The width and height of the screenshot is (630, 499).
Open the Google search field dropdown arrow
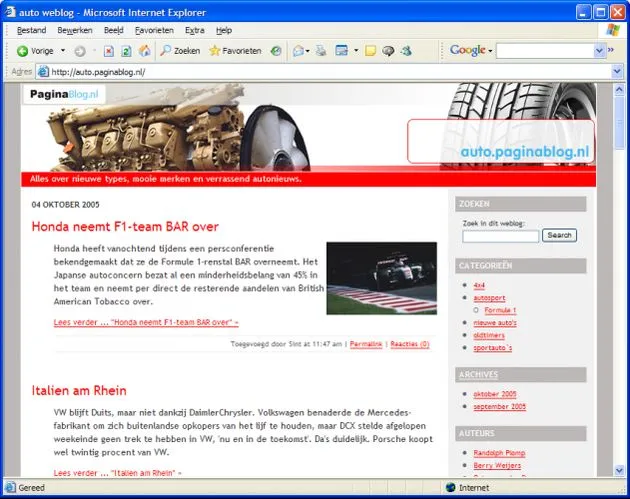tap(599, 51)
